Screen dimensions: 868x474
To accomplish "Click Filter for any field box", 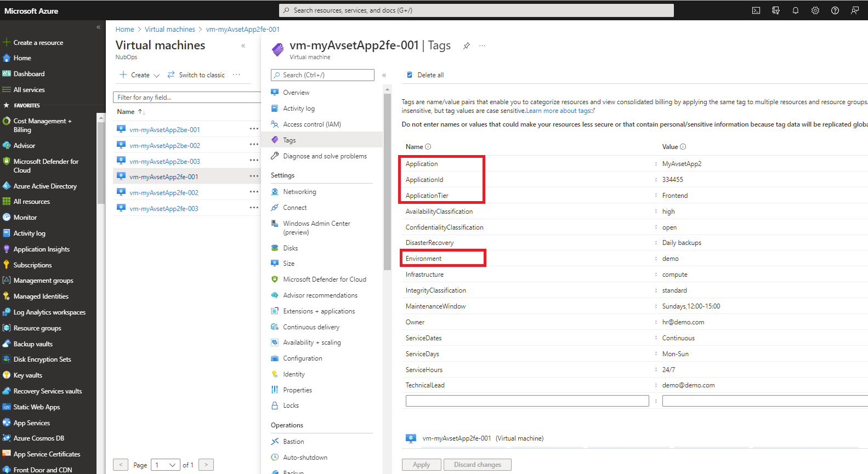I will [x=187, y=98].
